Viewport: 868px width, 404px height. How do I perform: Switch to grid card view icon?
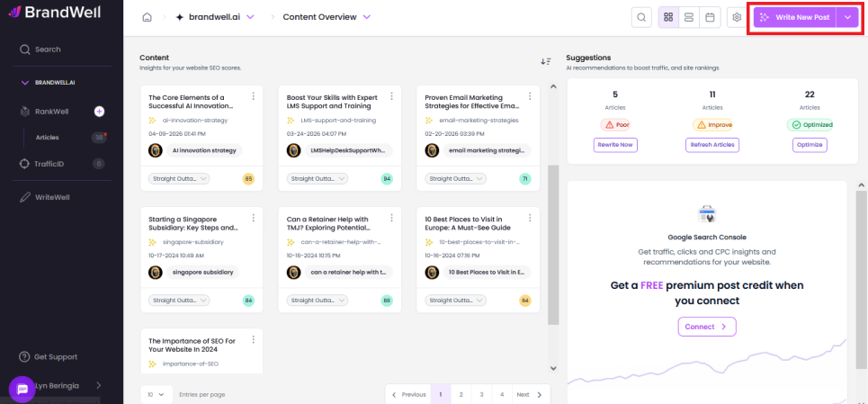coord(668,17)
